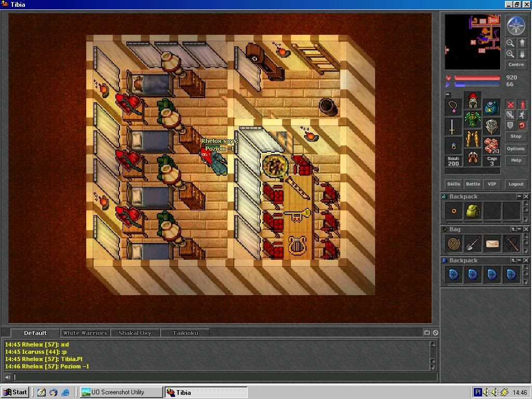Click the red health bar
This screenshot has height=399, width=532.
click(477, 78)
